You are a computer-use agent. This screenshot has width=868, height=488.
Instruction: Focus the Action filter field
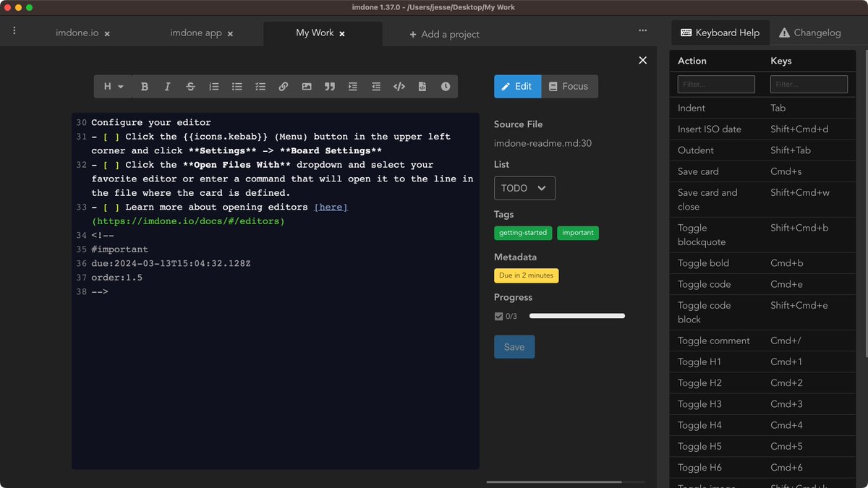point(716,85)
